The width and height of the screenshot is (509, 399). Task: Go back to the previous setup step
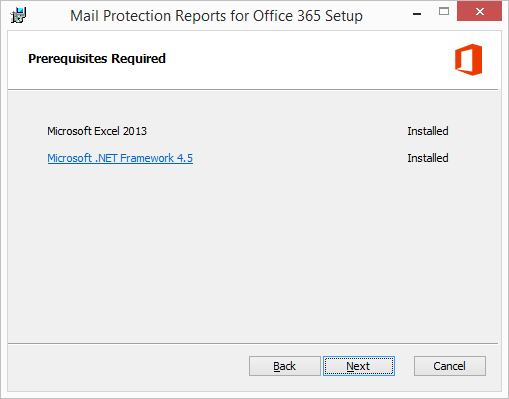(x=285, y=366)
